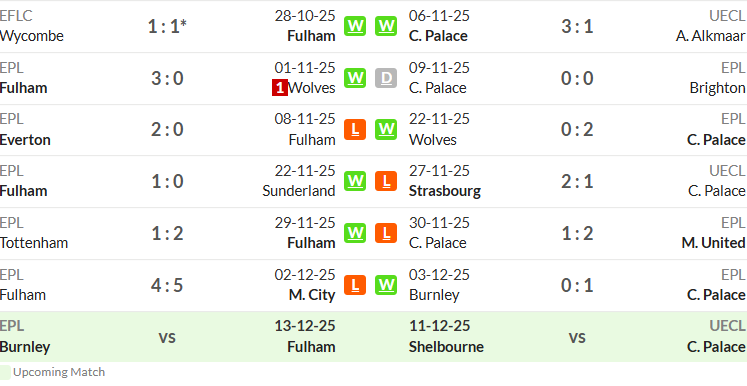Click the Upcoming Match legend color box
Viewport: 747px width, 386px height.
click(x=5, y=372)
